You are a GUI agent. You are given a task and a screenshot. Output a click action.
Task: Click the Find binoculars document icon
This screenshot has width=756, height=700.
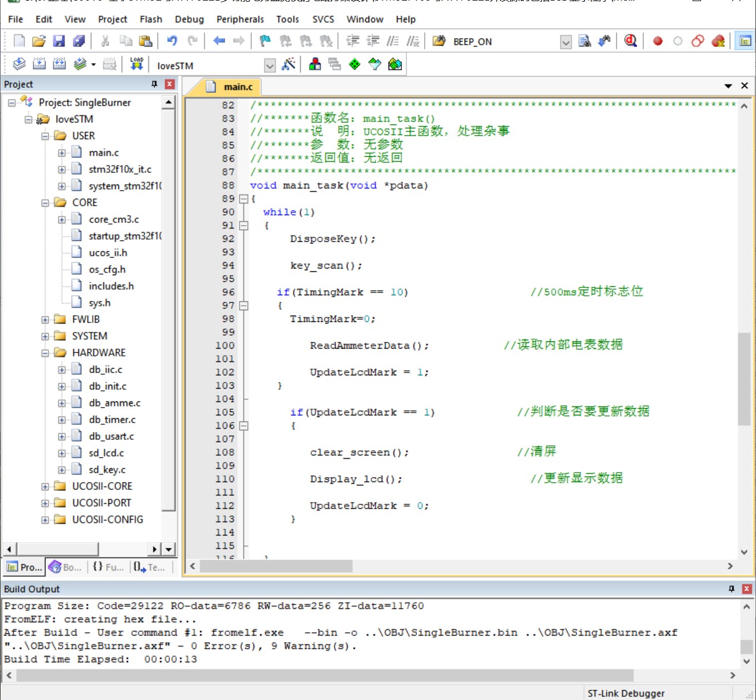click(x=585, y=41)
